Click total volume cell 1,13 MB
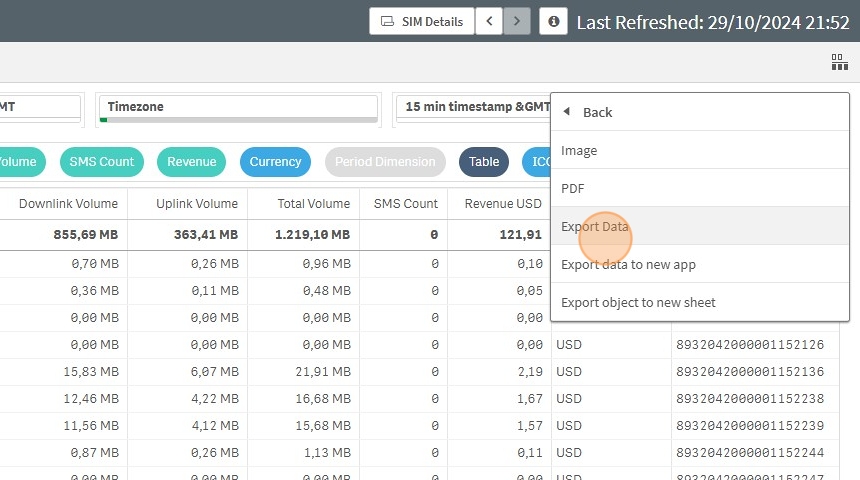 tap(327, 453)
